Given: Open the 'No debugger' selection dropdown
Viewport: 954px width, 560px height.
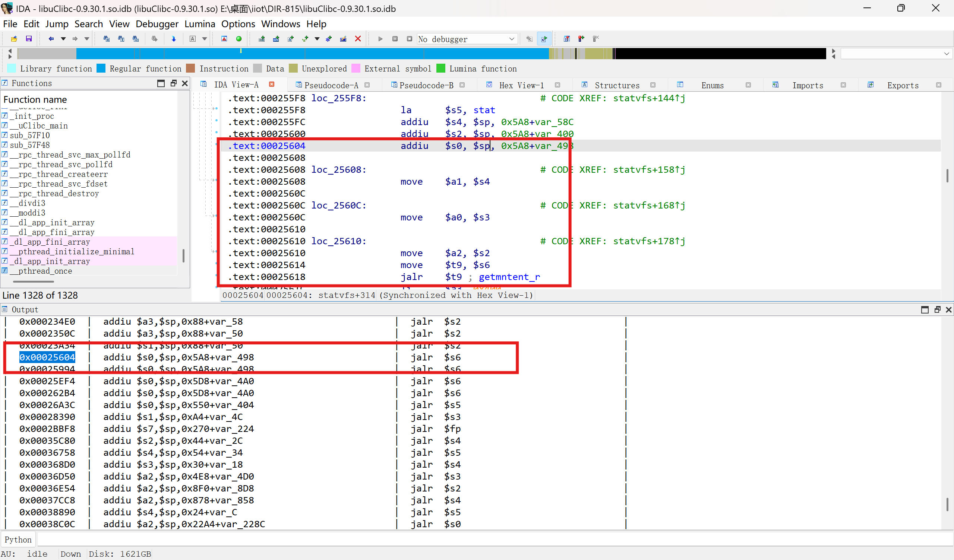Looking at the screenshot, I should [x=467, y=39].
